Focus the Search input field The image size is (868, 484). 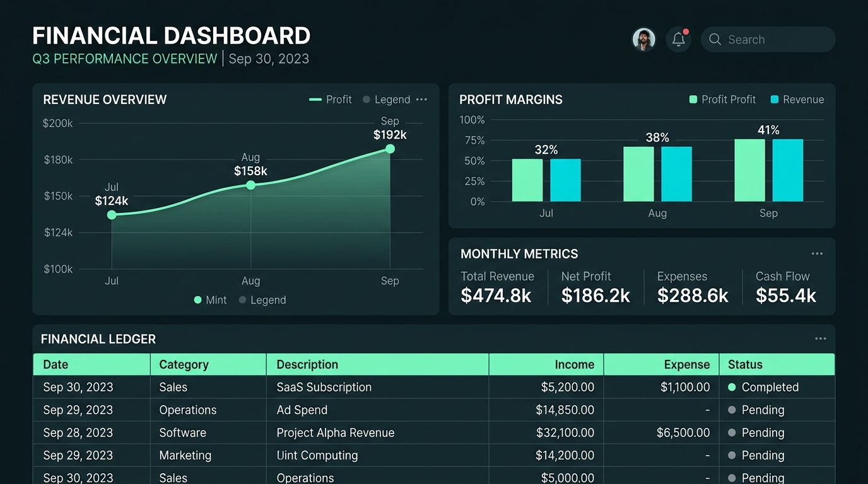(x=768, y=39)
